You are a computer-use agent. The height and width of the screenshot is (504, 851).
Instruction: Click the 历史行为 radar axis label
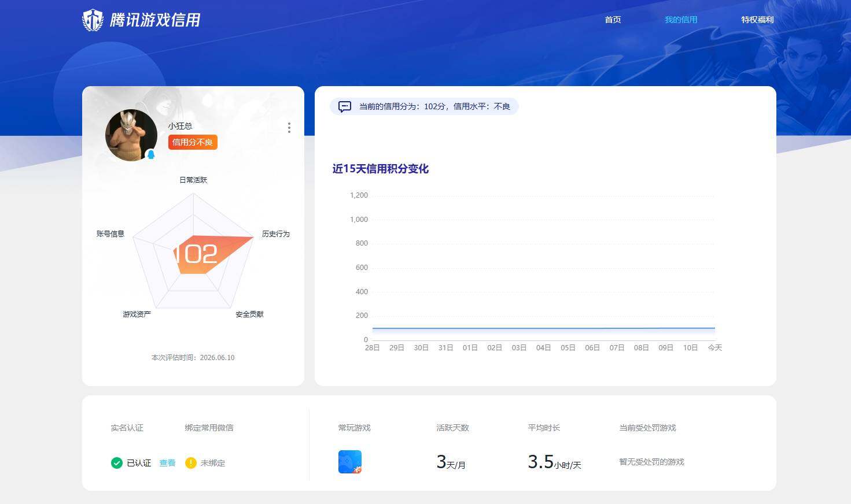coord(276,234)
